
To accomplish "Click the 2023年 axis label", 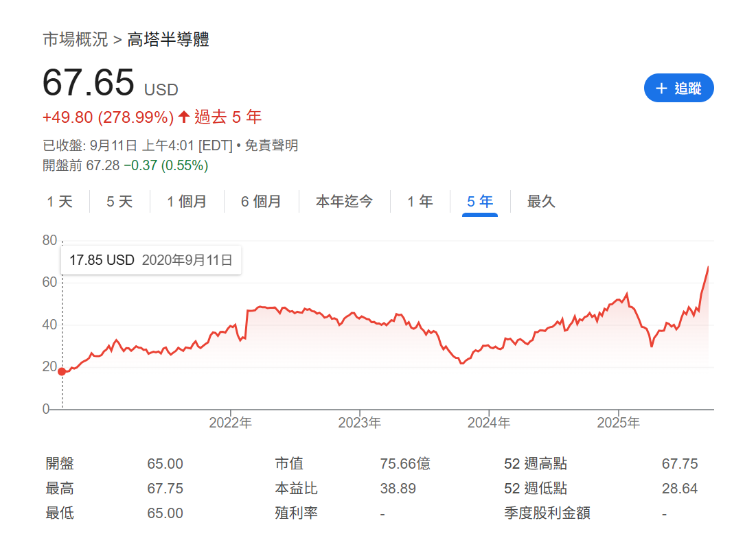I will [x=360, y=423].
